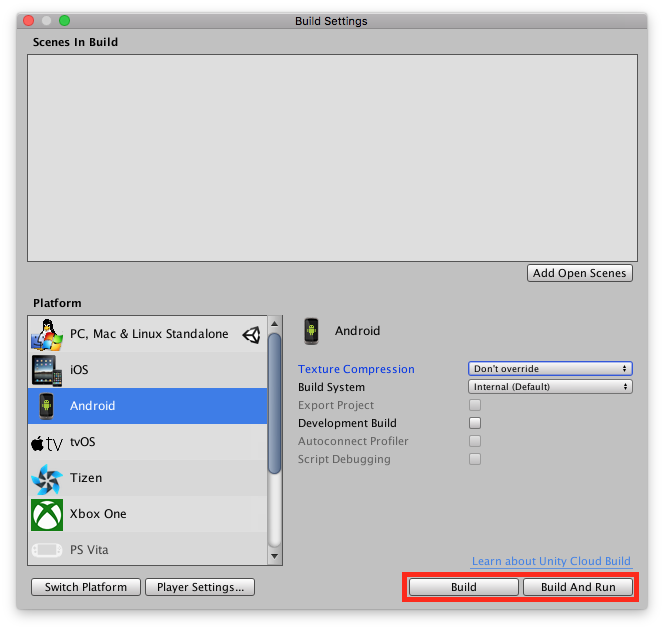The height and width of the screenshot is (630, 664).
Task: Click the Unity logo beside PC Standalone
Action: (x=252, y=335)
